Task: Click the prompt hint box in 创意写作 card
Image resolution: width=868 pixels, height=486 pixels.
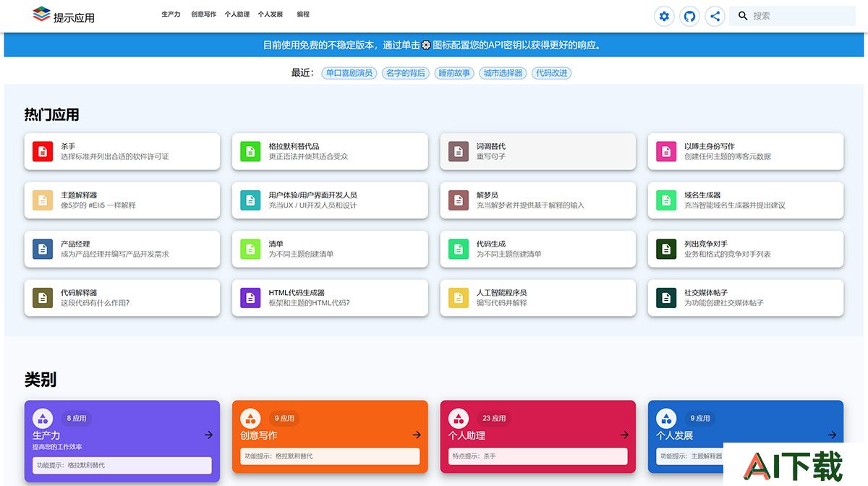Action: click(x=330, y=456)
